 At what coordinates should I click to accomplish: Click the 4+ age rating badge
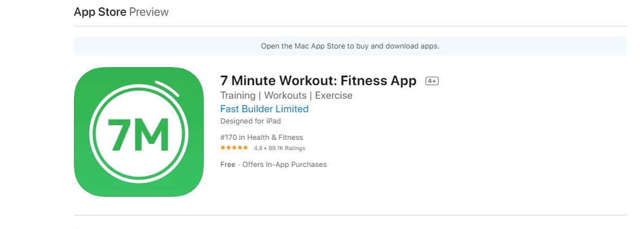point(432,81)
